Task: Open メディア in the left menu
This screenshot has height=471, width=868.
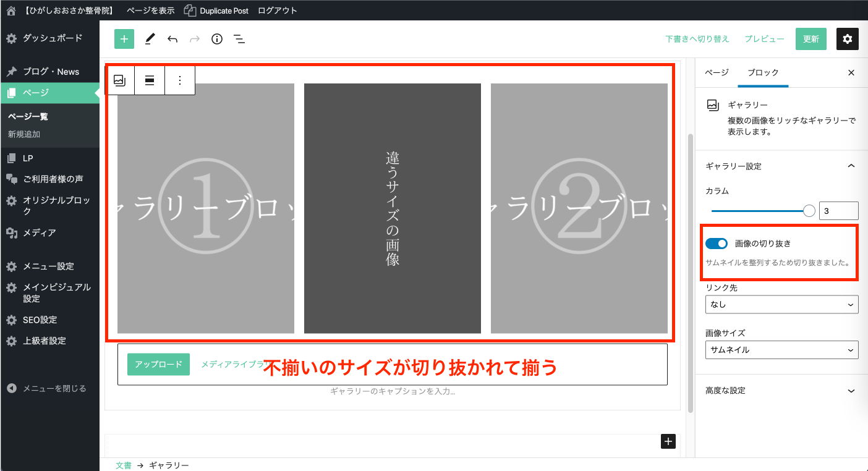Action: (x=40, y=233)
